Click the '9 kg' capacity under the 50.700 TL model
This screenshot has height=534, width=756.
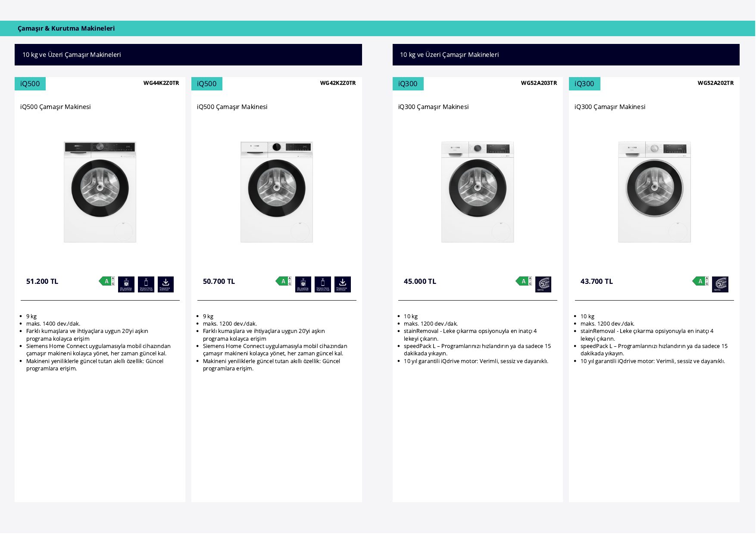pyautogui.click(x=208, y=317)
